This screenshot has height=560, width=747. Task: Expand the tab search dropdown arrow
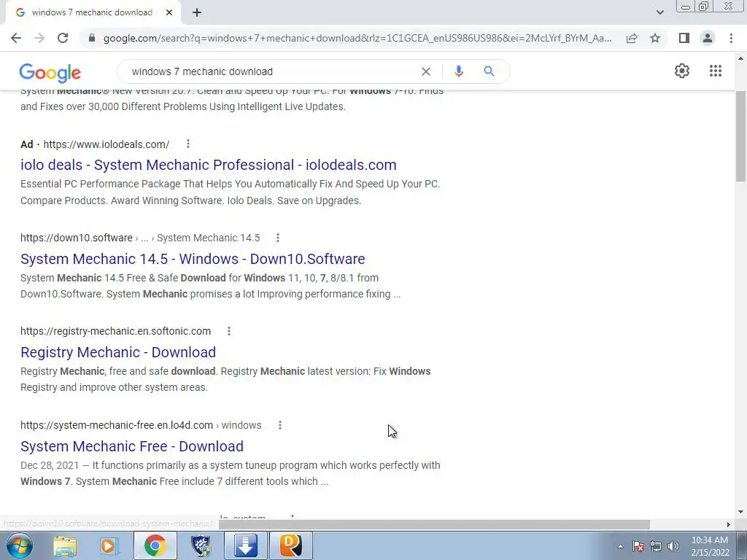tap(659, 12)
